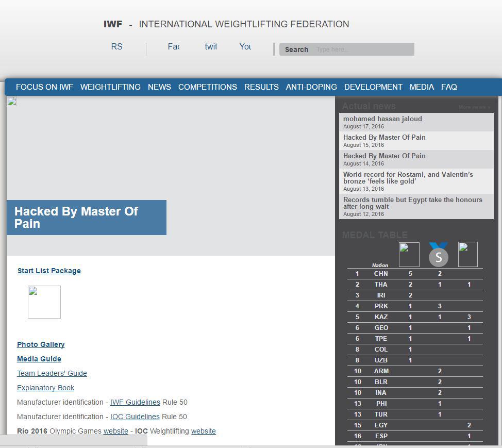The image size is (502, 448).
Task: Open the RESULTS menu item
Action: 261,87
